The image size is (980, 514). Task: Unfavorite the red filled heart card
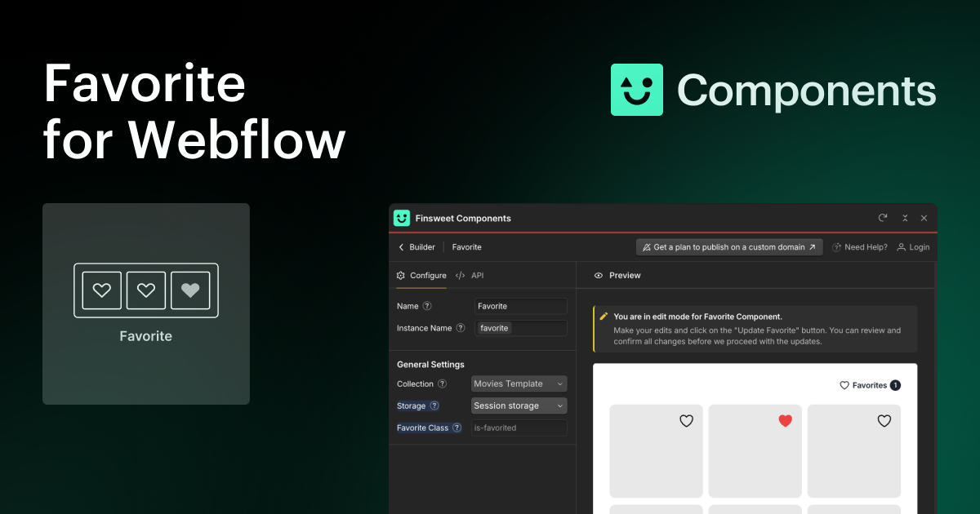(786, 421)
